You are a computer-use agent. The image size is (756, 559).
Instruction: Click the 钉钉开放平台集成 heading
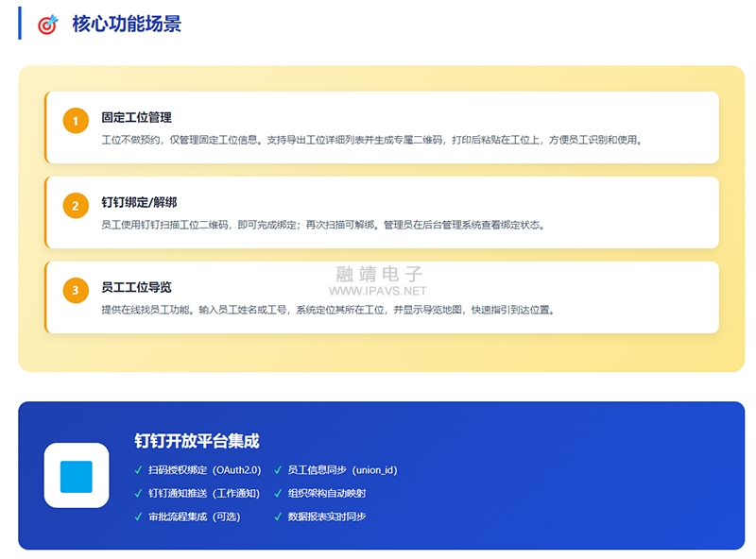coord(197,440)
